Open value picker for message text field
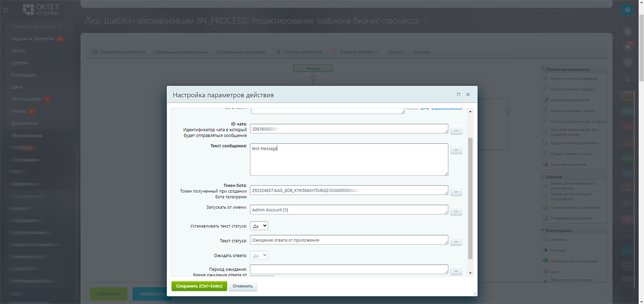This screenshot has width=644, height=304. click(x=456, y=149)
